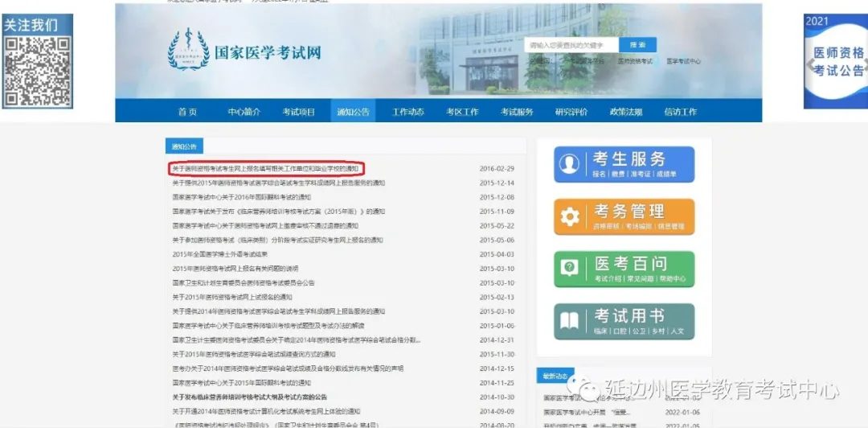
Task: Open the 2015年全国医学博士外语考试结果 link
Action: [x=219, y=254]
